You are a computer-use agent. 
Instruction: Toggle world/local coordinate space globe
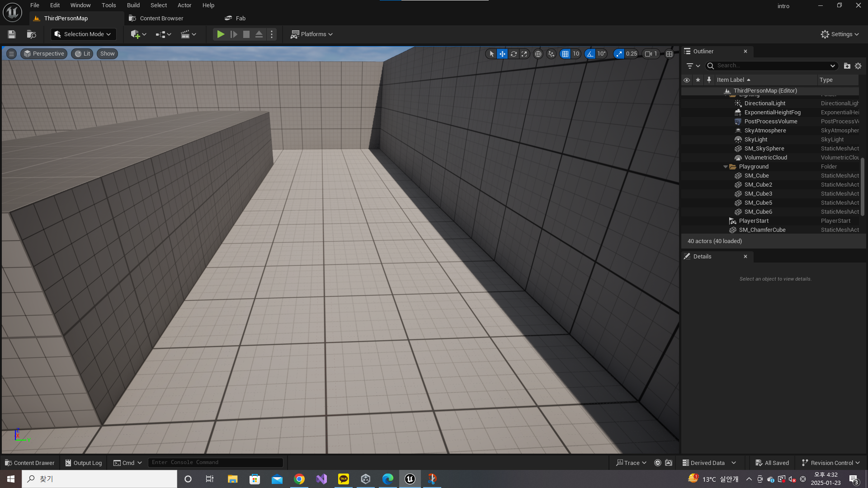538,54
